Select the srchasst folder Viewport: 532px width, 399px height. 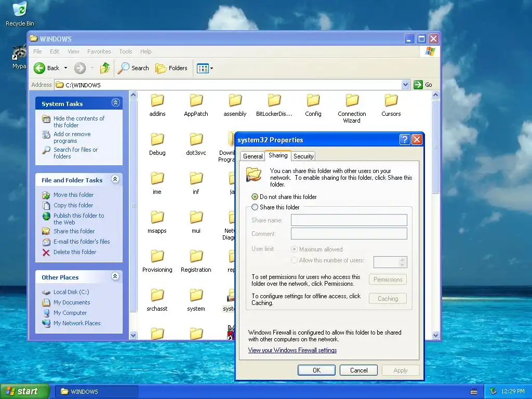(157, 300)
